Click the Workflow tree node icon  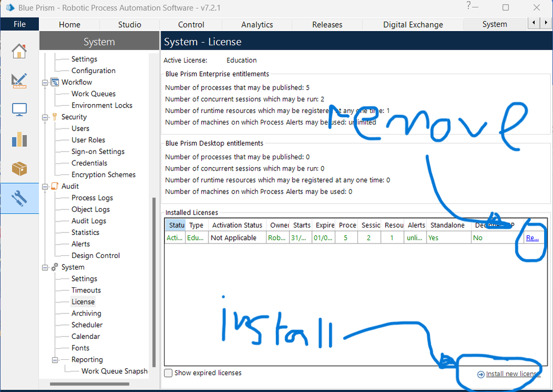tap(55, 82)
